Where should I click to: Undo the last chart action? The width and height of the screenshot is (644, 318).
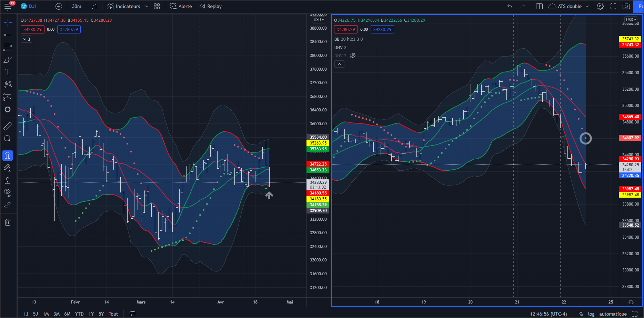(510, 6)
